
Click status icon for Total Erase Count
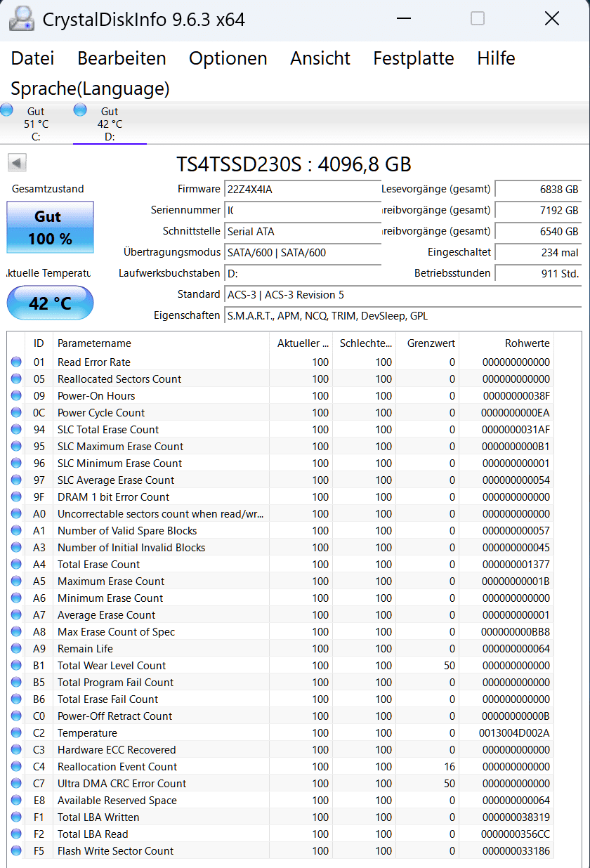click(16, 565)
